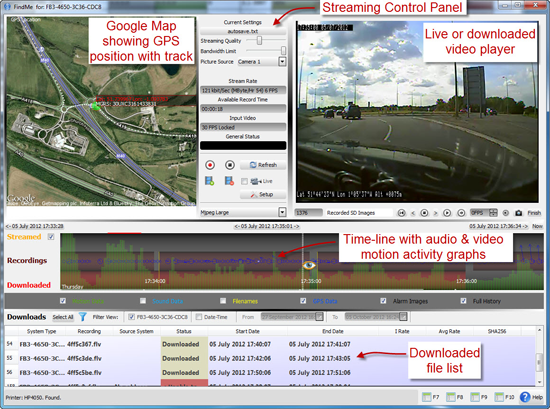Toggle the FB3-4650-3C36-CDC8 filter checkbox
The image size is (550, 409).
coord(131,317)
